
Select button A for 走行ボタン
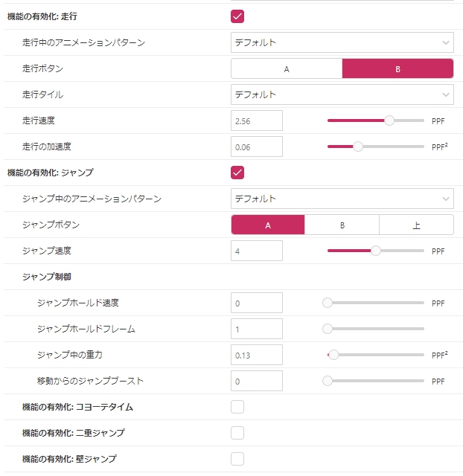coord(287,68)
